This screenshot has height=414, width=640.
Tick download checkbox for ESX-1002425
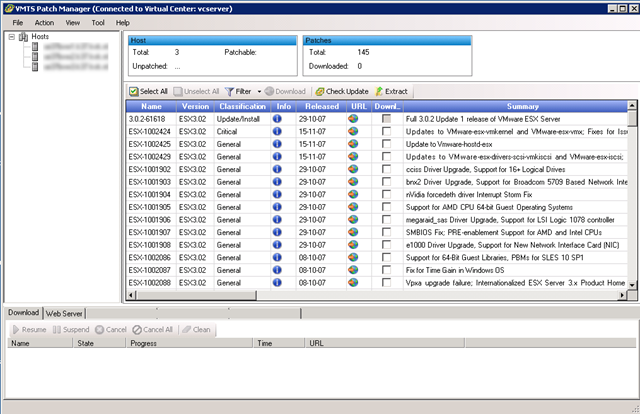pos(386,144)
